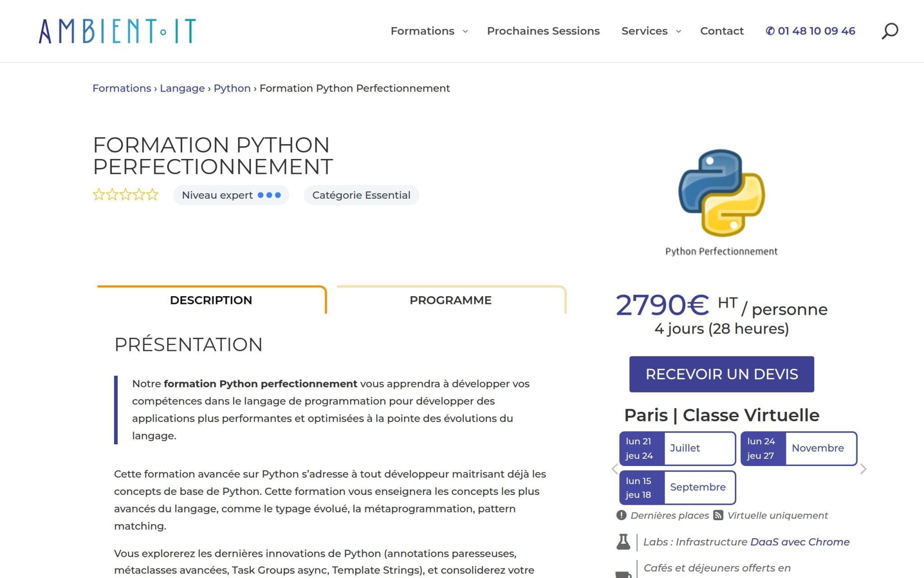The image size is (924, 578).
Task: Click the Python Perfectionnement caption
Action: click(x=721, y=252)
